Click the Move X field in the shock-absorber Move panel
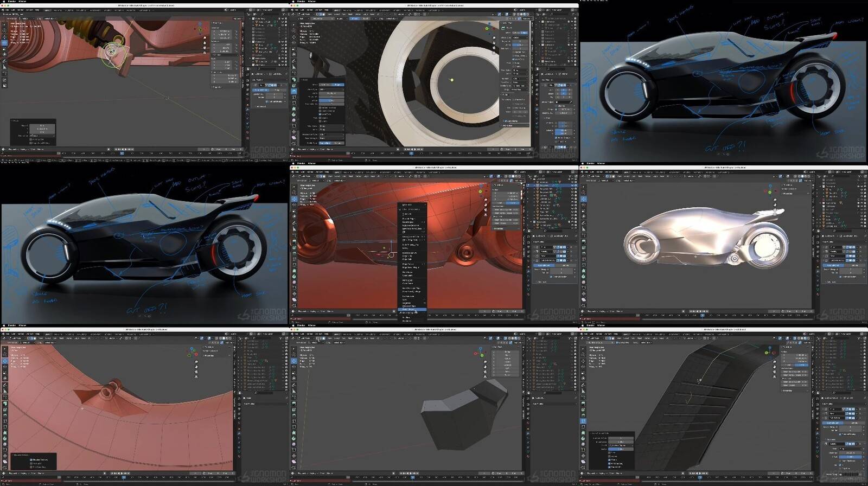The width and height of the screenshot is (868, 486). click(x=42, y=125)
